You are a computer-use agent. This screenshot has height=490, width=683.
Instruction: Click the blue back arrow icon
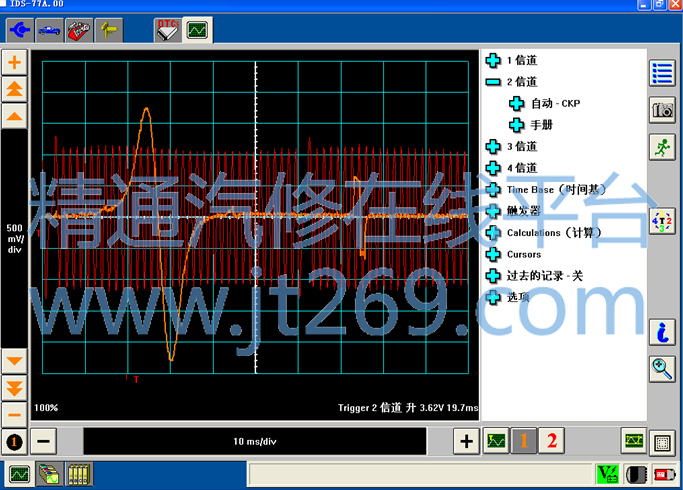click(20, 30)
